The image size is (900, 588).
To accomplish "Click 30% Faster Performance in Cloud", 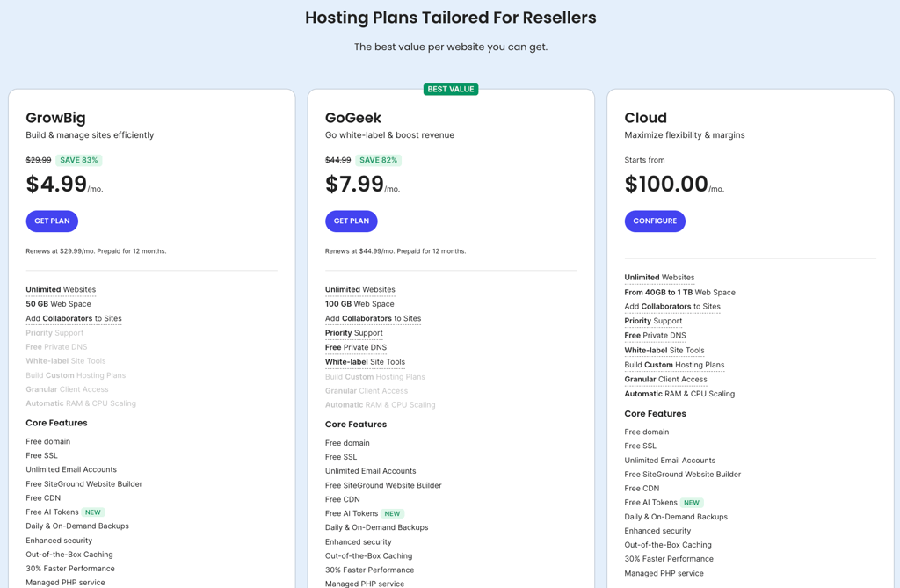I will (x=669, y=559).
